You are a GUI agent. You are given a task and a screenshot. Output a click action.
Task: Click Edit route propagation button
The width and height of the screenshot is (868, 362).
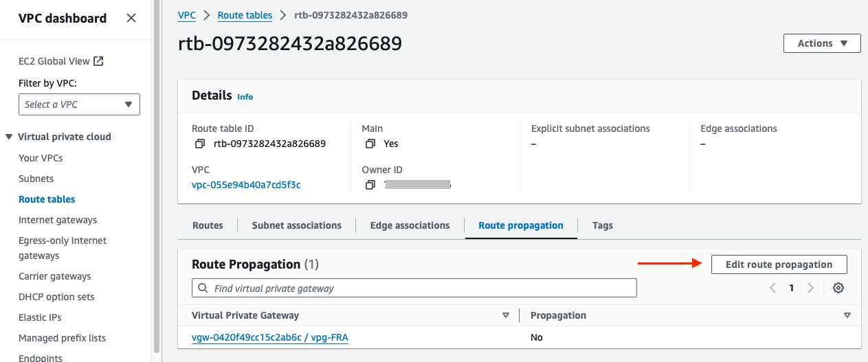[x=779, y=264]
